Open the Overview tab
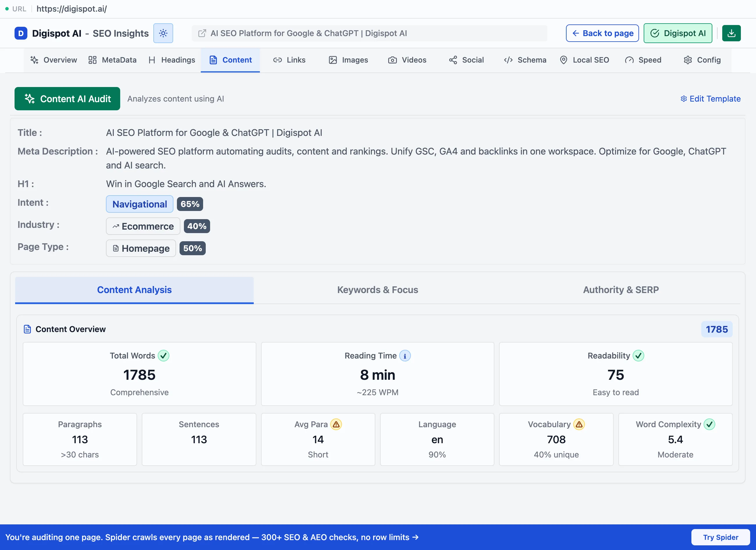Image resolution: width=756 pixels, height=550 pixels. (x=54, y=60)
